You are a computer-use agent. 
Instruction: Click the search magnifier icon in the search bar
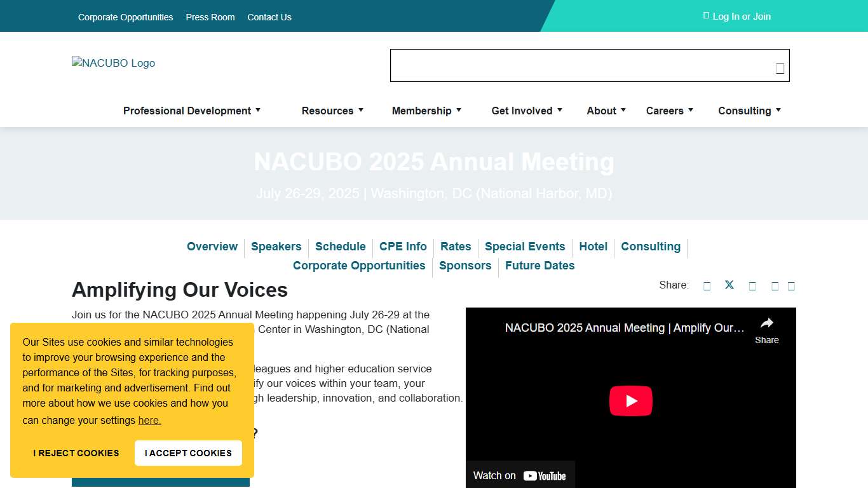click(779, 68)
